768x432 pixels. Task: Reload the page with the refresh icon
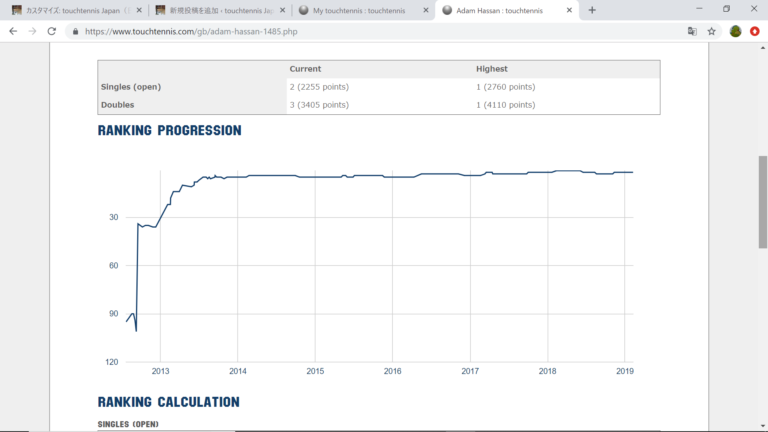[x=53, y=31]
